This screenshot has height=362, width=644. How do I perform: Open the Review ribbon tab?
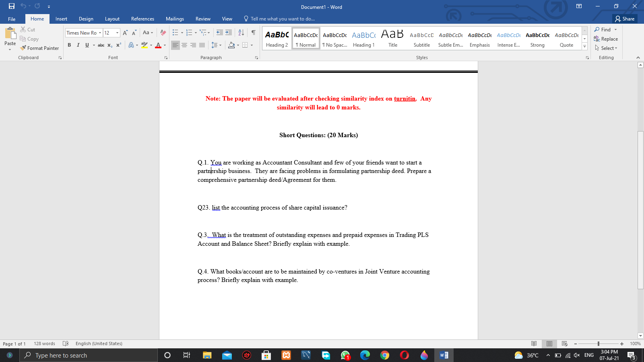203,19
